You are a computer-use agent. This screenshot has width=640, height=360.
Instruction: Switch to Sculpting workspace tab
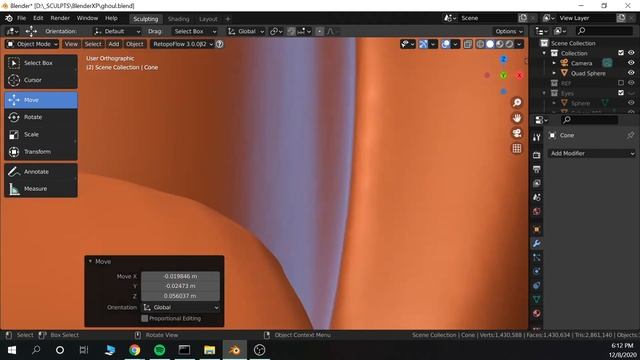point(146,19)
